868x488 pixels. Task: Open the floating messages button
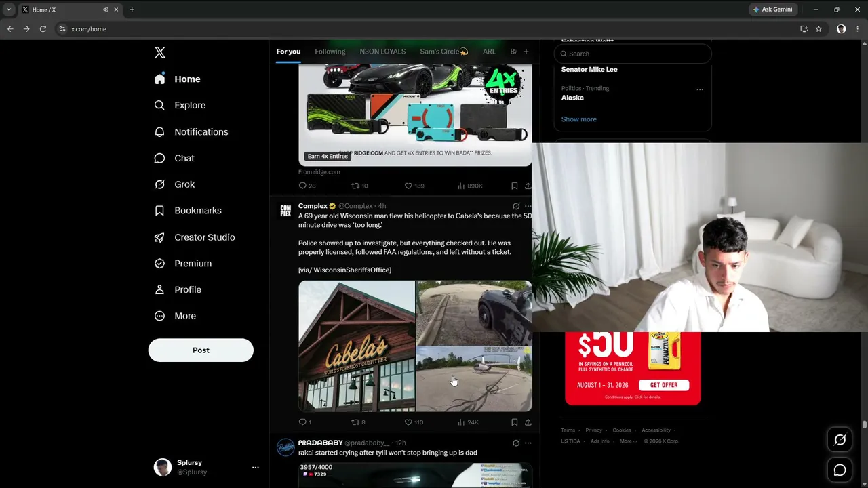point(840,470)
